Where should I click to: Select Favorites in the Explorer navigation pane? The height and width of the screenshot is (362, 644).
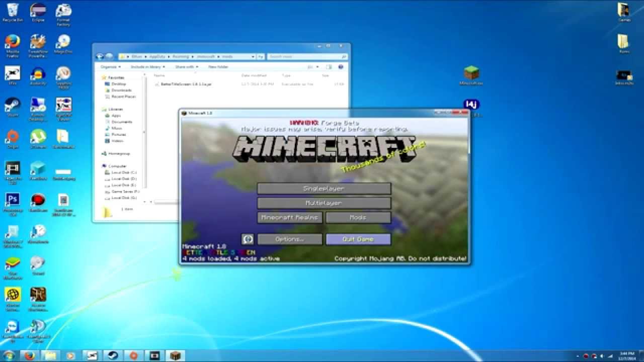coord(116,78)
